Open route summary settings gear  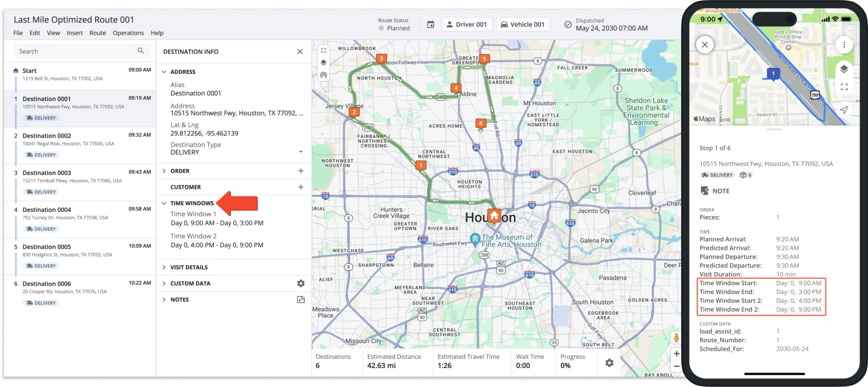click(609, 363)
